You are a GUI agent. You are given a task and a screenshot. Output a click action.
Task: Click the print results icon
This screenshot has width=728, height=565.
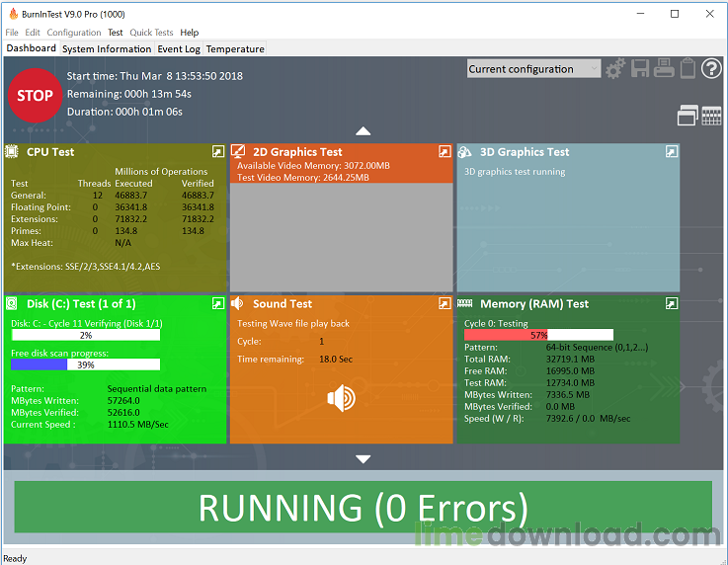coord(664,69)
